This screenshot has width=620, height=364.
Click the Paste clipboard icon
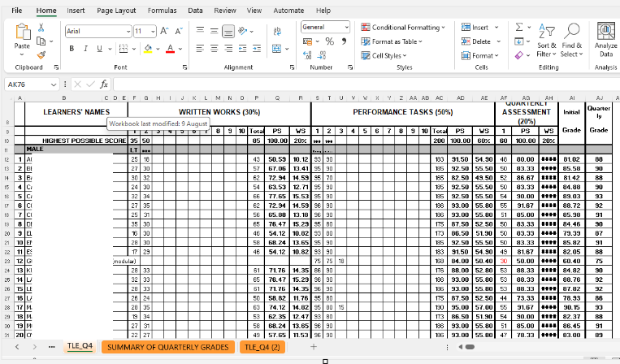point(22,32)
